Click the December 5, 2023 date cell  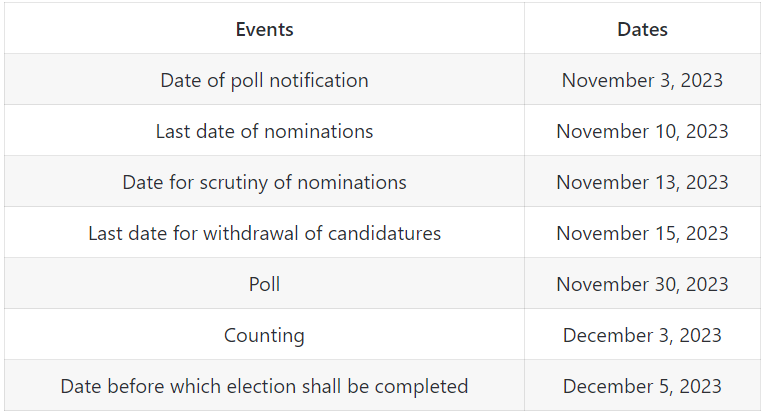pos(642,386)
